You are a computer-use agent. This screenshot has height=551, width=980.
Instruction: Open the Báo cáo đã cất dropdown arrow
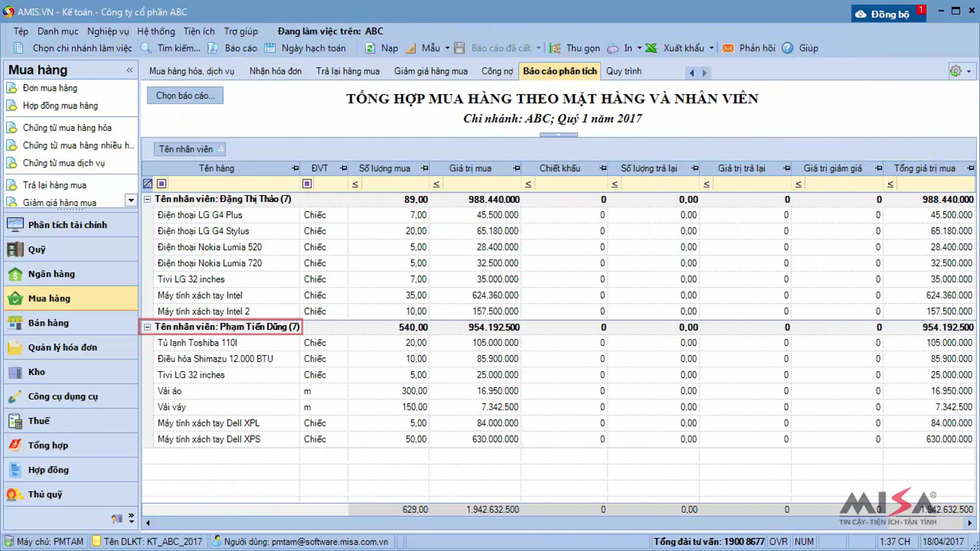tap(539, 48)
